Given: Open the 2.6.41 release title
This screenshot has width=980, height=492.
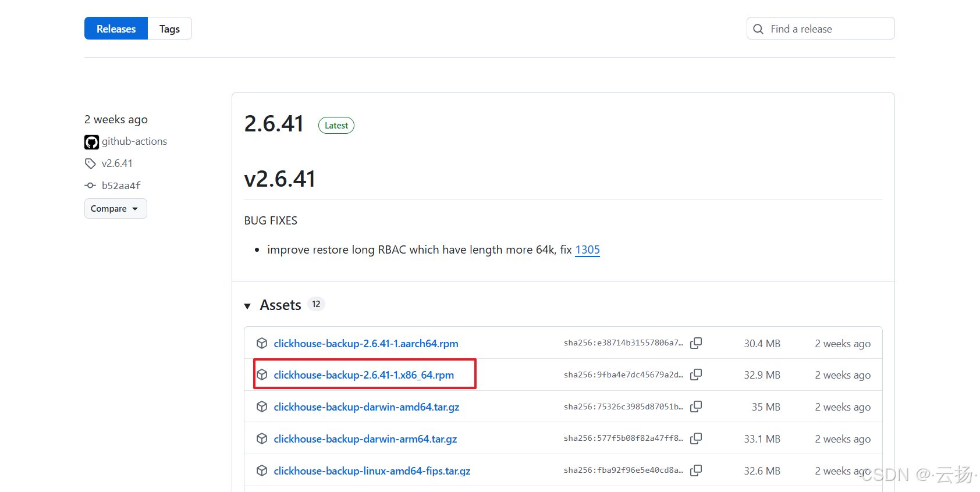Looking at the screenshot, I should coord(274,124).
